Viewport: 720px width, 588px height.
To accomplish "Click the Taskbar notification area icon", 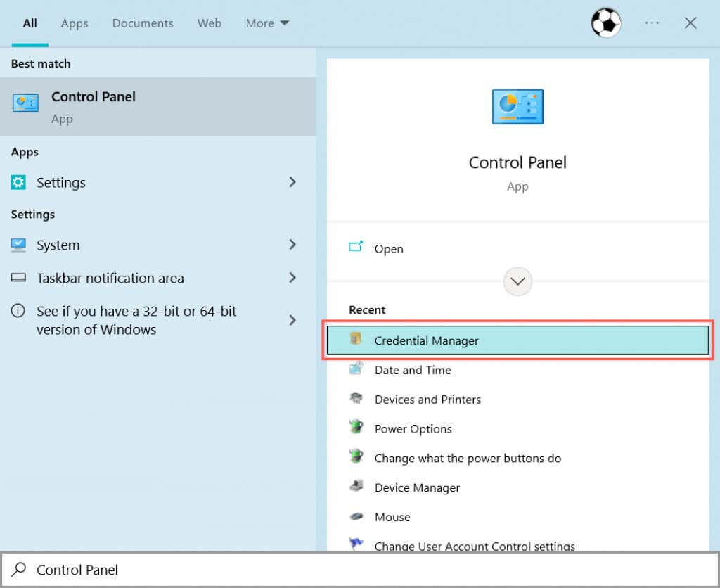I will pyautogui.click(x=18, y=277).
